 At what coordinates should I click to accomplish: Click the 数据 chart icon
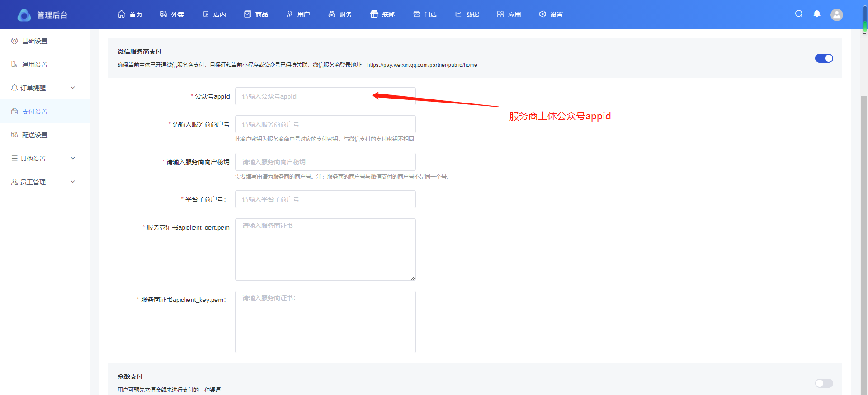[458, 14]
